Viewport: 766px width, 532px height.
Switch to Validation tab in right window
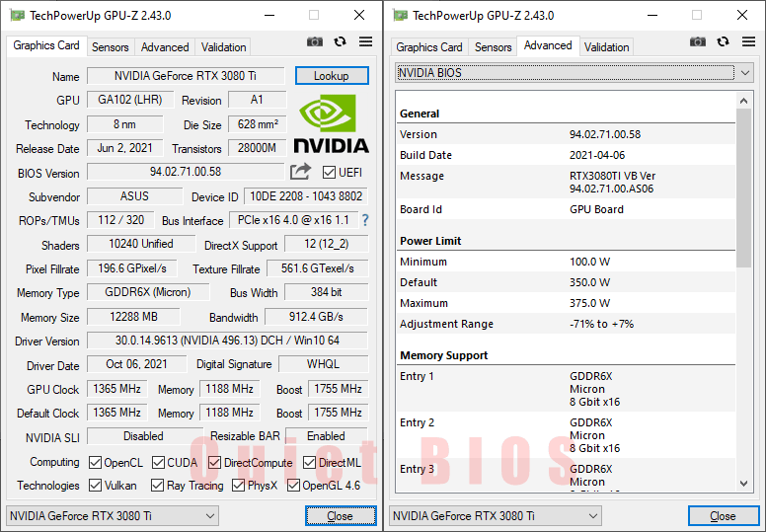606,47
